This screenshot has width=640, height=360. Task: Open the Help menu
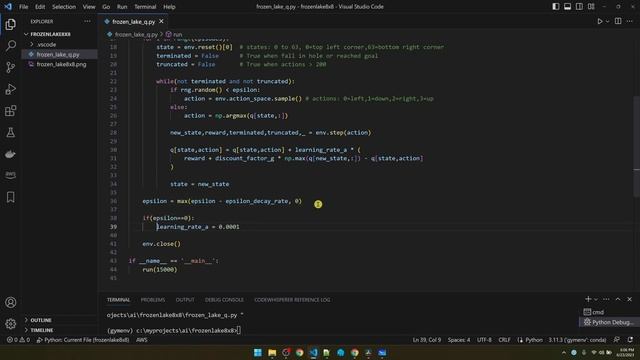tap(169, 7)
